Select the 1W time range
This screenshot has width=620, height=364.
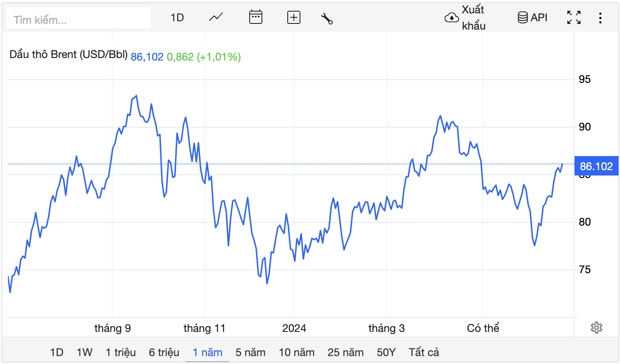[x=84, y=352]
